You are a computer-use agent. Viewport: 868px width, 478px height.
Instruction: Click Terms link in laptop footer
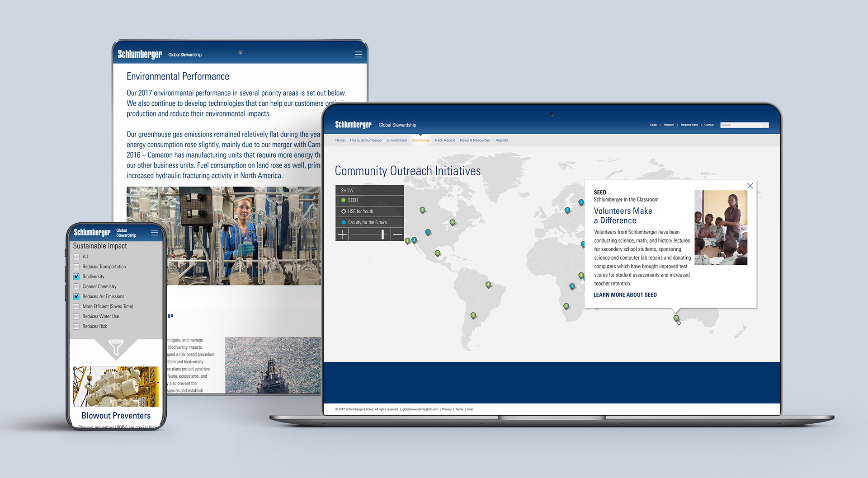pyautogui.click(x=459, y=409)
